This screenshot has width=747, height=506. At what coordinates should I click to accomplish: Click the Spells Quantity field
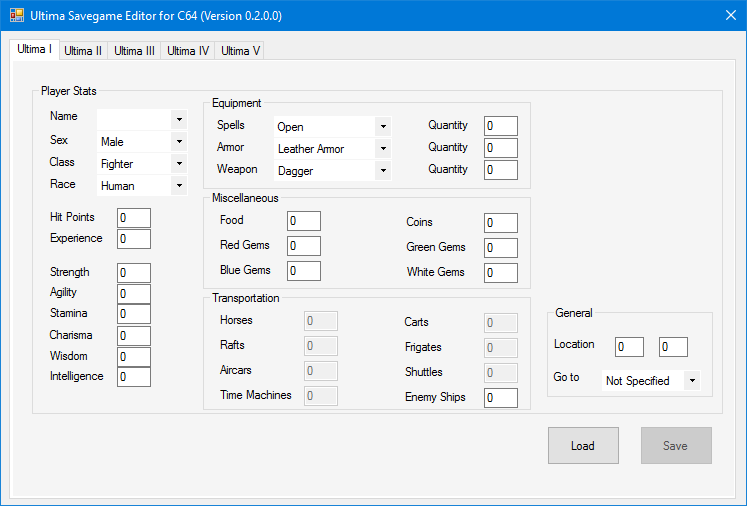pyautogui.click(x=501, y=126)
